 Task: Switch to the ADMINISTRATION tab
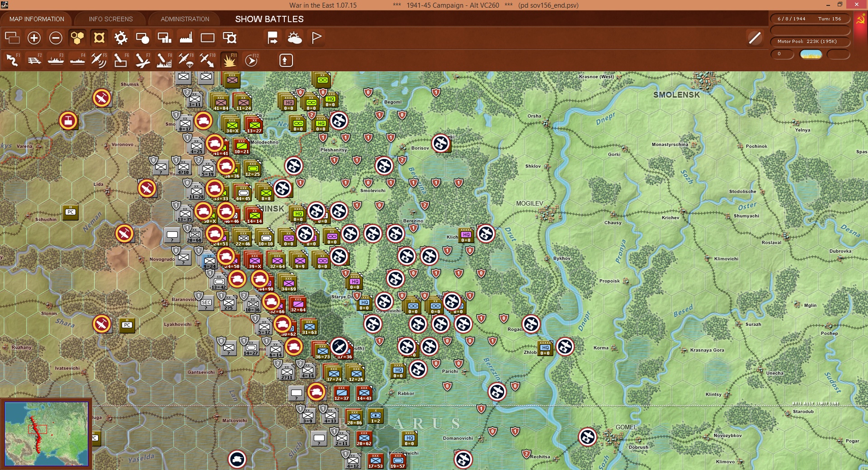click(x=185, y=19)
